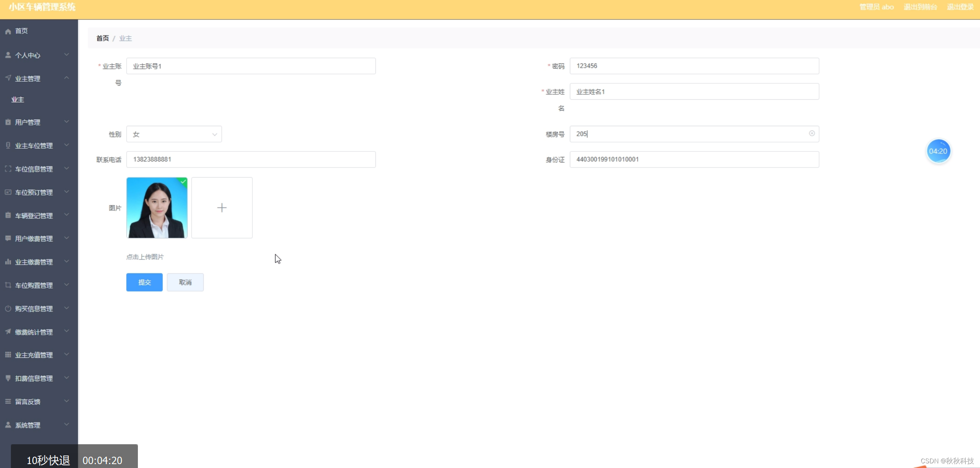Click the plus icon to upload image
980x468 pixels.
coord(222,208)
